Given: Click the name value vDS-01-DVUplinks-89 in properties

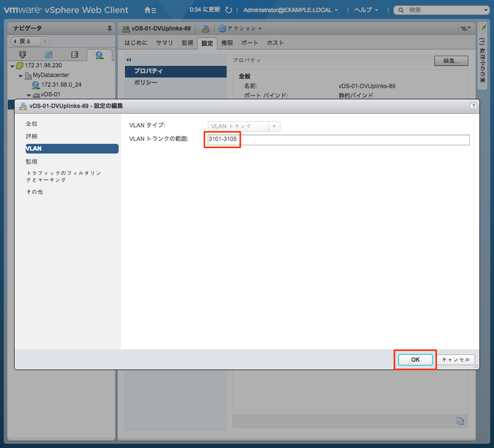Looking at the screenshot, I should click(x=367, y=86).
